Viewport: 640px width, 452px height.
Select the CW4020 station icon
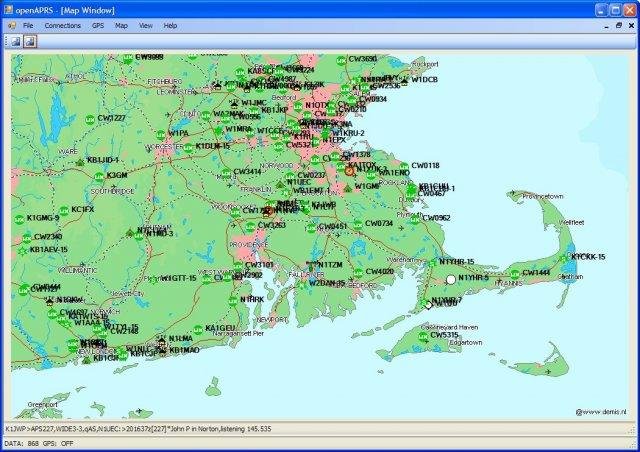pyautogui.click(x=358, y=272)
